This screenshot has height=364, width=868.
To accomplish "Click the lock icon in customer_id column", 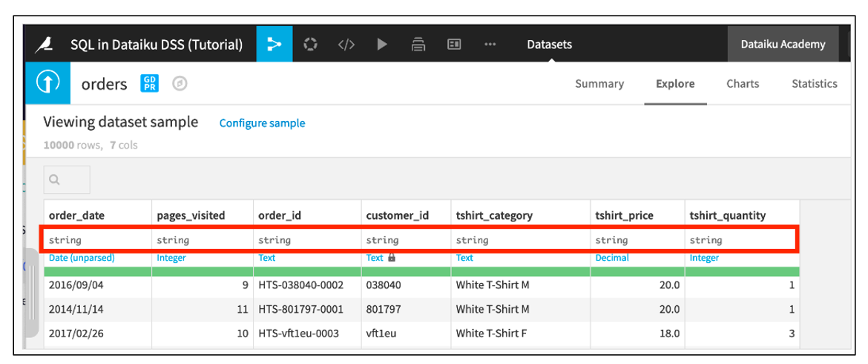I will 392,258.
